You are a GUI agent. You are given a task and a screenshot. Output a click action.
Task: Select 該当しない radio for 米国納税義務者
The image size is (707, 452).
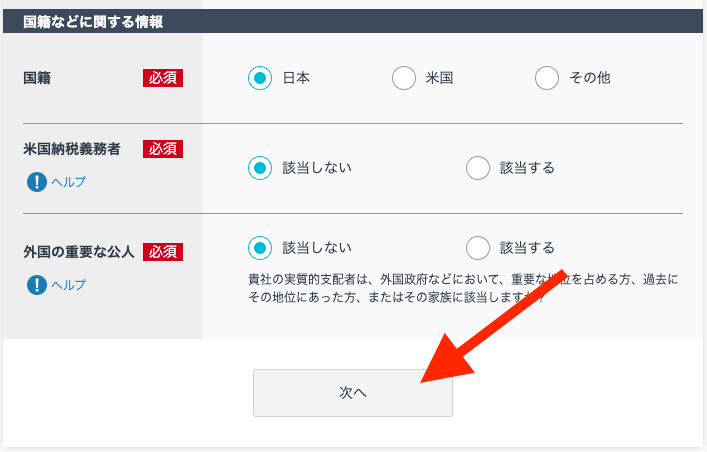pyautogui.click(x=260, y=168)
